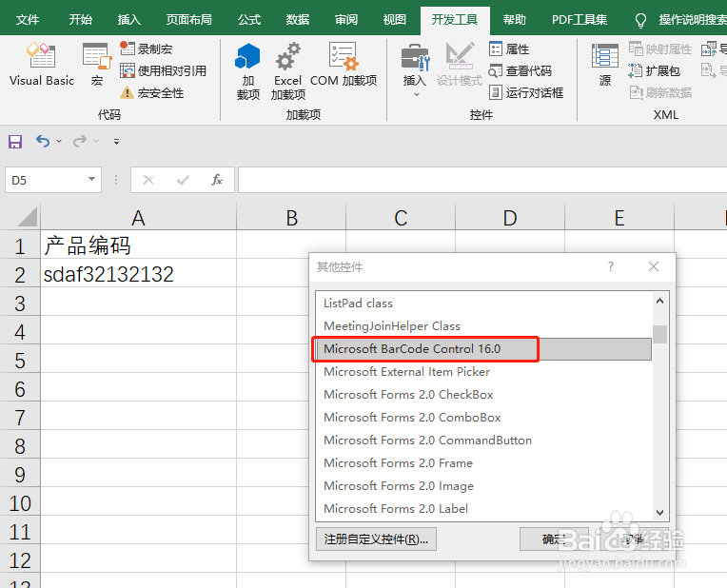Close the 其他控件 dialog
Viewport: 727px width, 588px height.
point(654,266)
